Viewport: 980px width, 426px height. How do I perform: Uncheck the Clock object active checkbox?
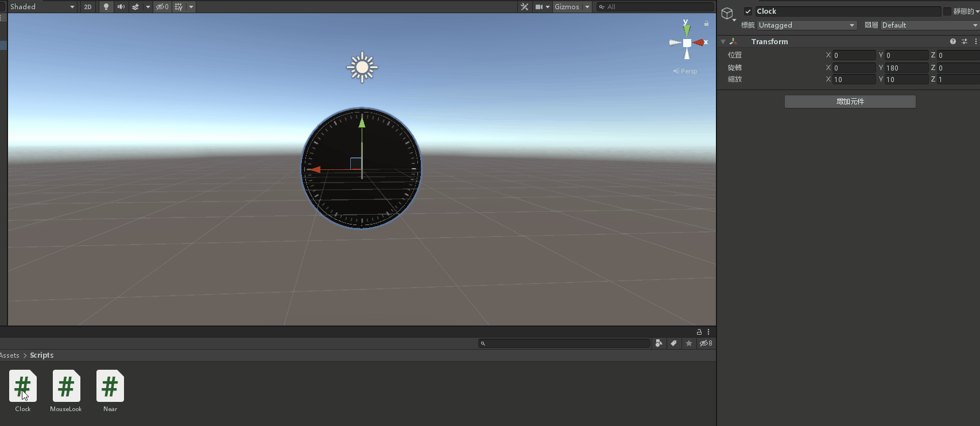tap(748, 11)
